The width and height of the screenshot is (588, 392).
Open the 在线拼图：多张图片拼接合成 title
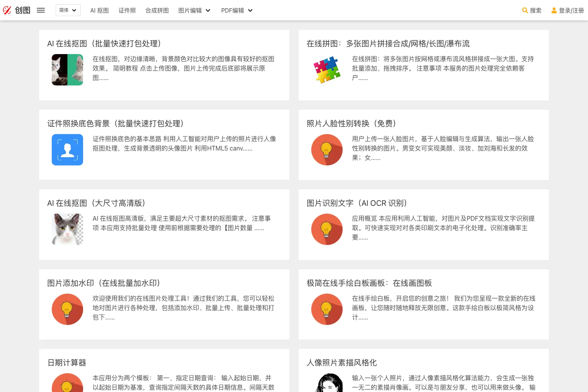[388, 44]
